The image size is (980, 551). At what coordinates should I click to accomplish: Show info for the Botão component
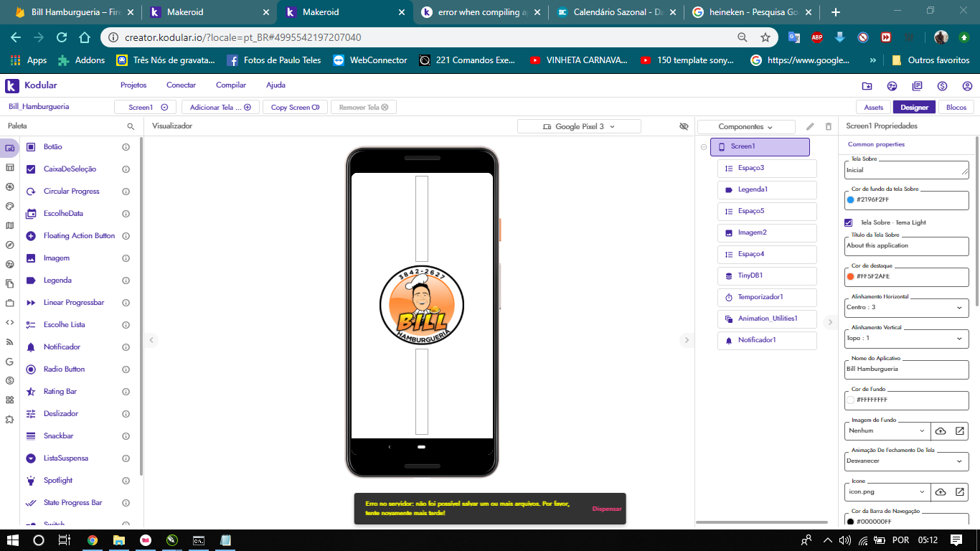coord(126,147)
